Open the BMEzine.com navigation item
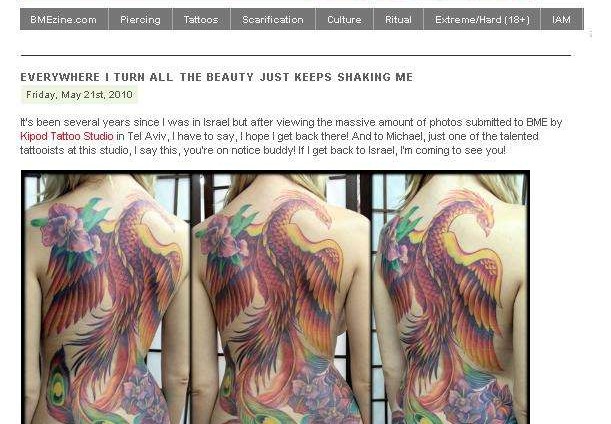The image size is (611, 424). 64,19
